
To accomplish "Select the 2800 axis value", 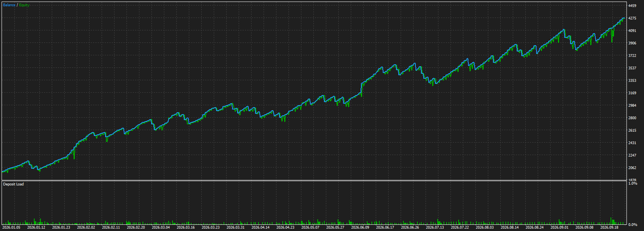I will point(632,118).
